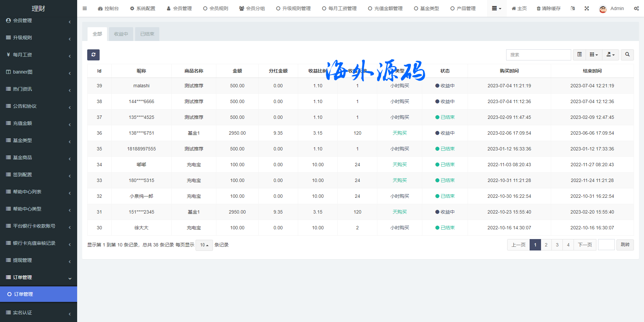This screenshot has height=322, width=644.
Task: Toggle fullscreen with the expand arrows icon
Action: click(x=587, y=8)
